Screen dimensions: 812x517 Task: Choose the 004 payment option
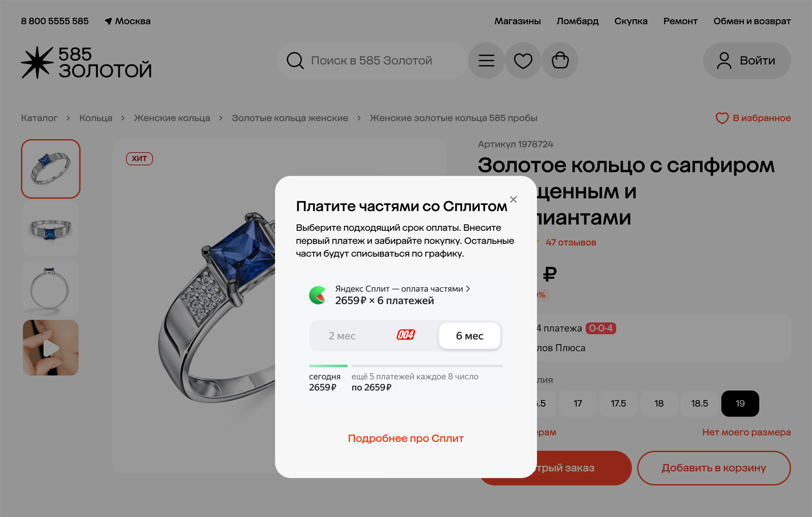[406, 335]
